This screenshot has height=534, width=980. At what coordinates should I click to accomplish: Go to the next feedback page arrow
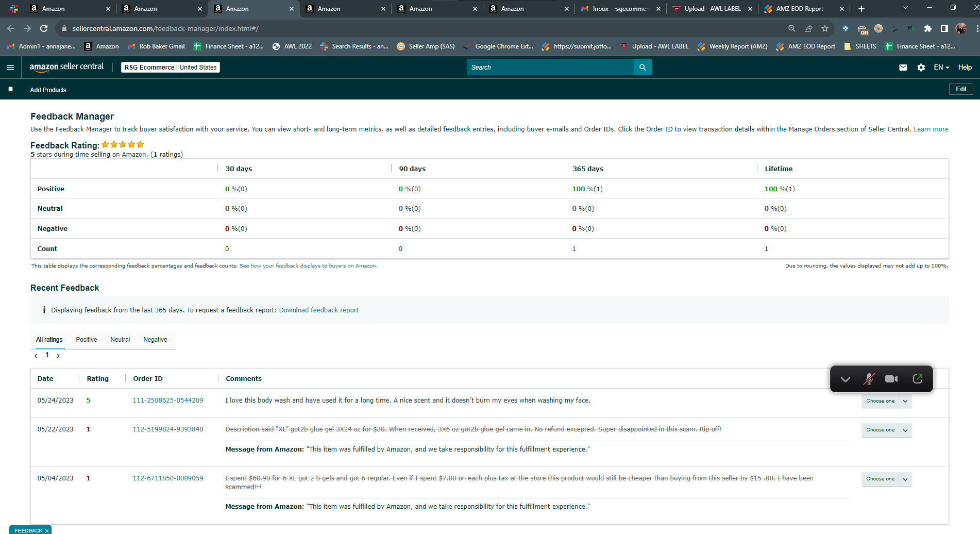tap(58, 356)
